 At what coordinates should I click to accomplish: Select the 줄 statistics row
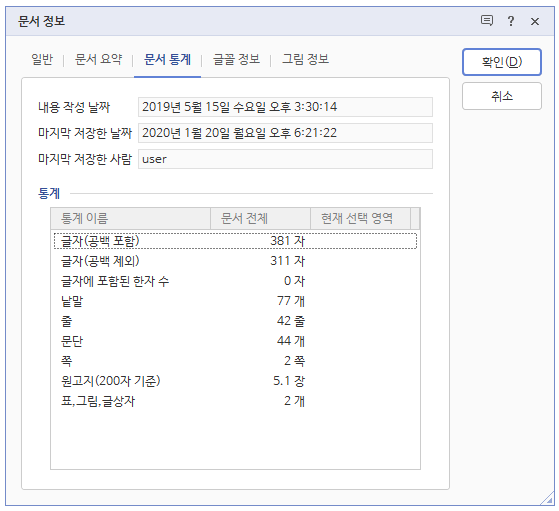(x=235, y=321)
